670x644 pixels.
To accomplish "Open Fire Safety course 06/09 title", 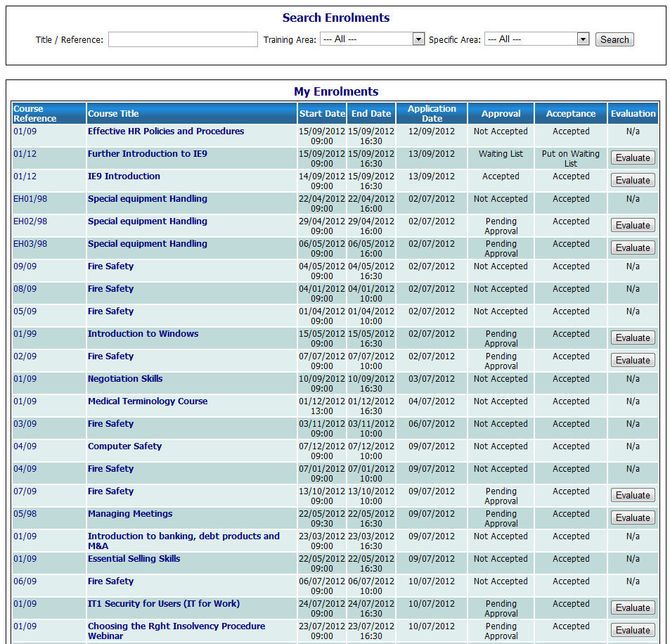I will [x=110, y=581].
